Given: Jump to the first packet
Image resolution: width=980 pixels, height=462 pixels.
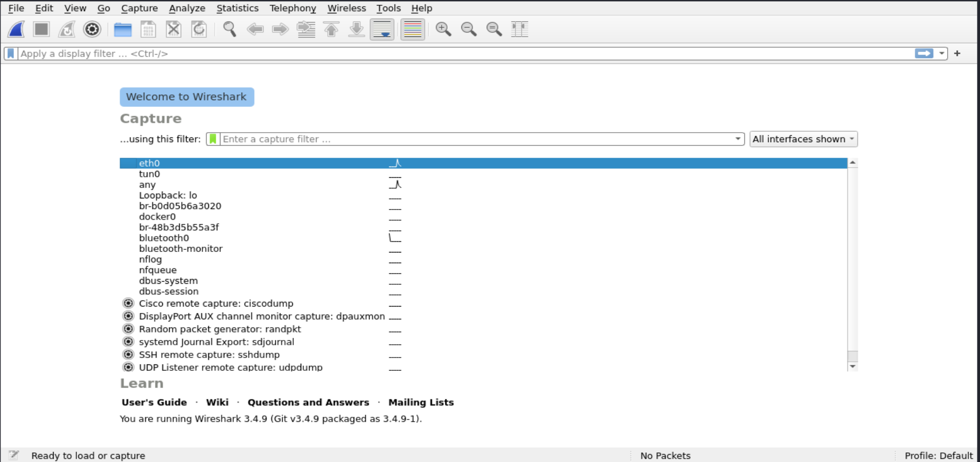Looking at the screenshot, I should click(x=331, y=29).
